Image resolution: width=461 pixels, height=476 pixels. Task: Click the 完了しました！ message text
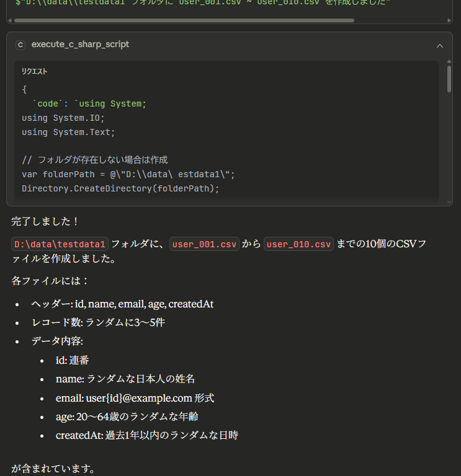click(x=45, y=221)
